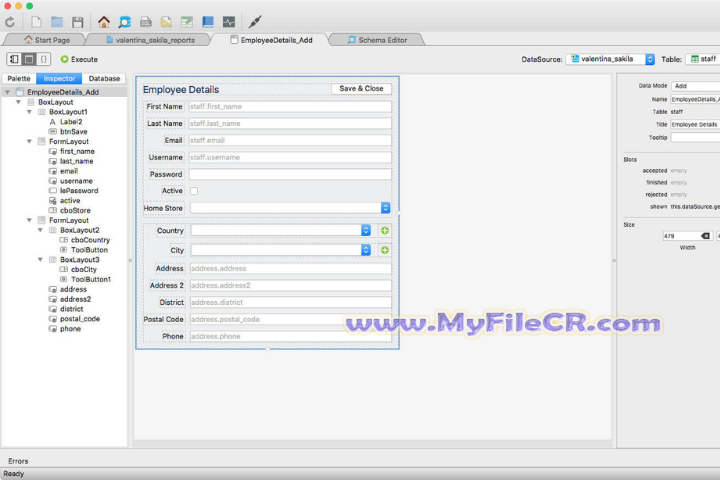The image size is (720, 480).
Task: Edit the Title property field
Action: (x=696, y=125)
